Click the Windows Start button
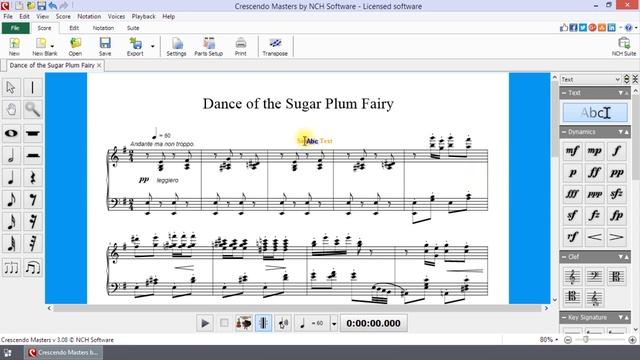640x360 pixels. point(8,353)
